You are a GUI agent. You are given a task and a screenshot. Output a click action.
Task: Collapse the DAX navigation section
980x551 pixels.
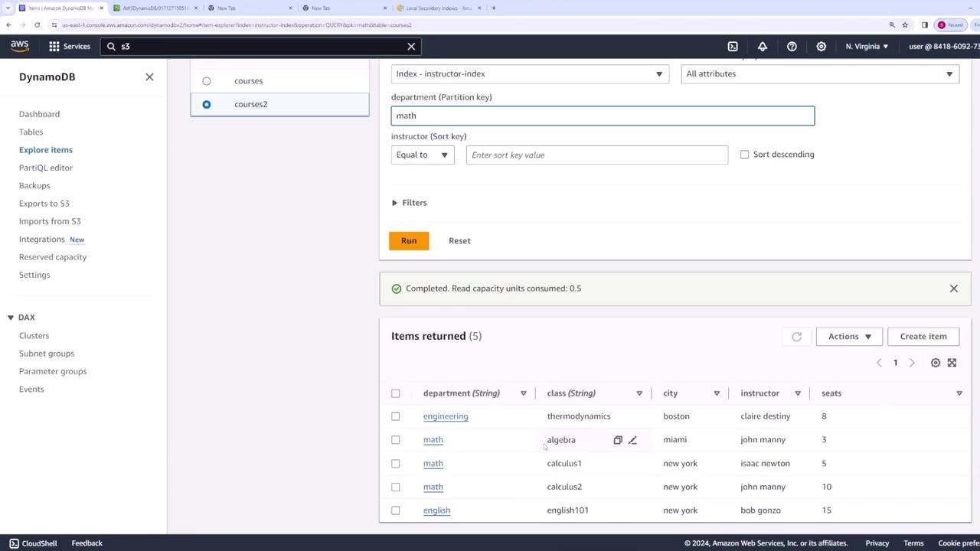[11, 318]
